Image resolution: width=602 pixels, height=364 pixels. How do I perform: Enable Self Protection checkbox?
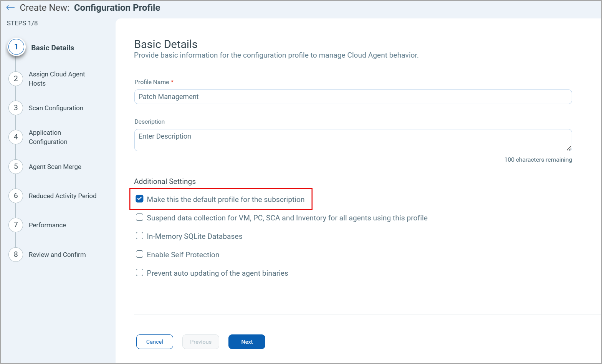pos(140,254)
